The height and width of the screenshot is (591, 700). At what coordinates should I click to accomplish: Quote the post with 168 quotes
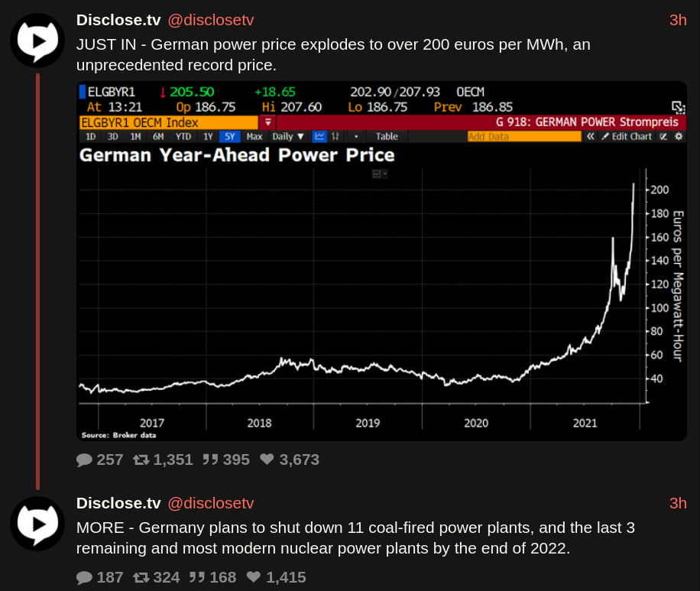(197, 577)
